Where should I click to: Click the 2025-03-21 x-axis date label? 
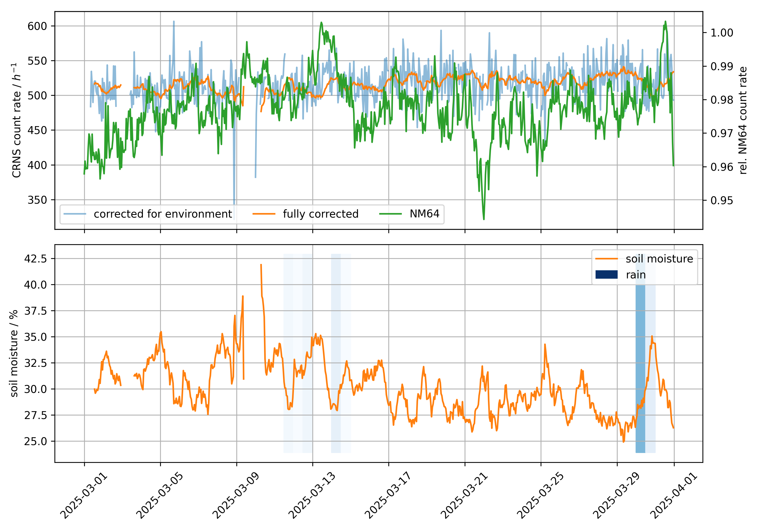point(464,496)
